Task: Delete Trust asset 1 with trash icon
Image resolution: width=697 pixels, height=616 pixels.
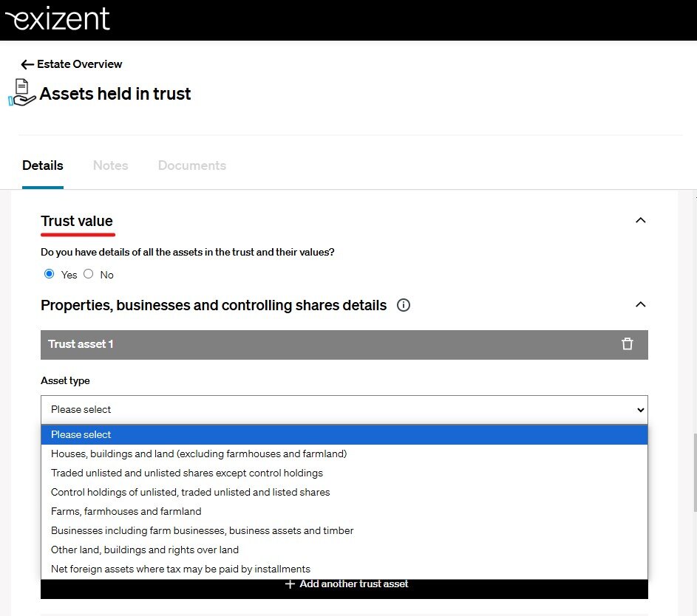Action: coord(628,344)
